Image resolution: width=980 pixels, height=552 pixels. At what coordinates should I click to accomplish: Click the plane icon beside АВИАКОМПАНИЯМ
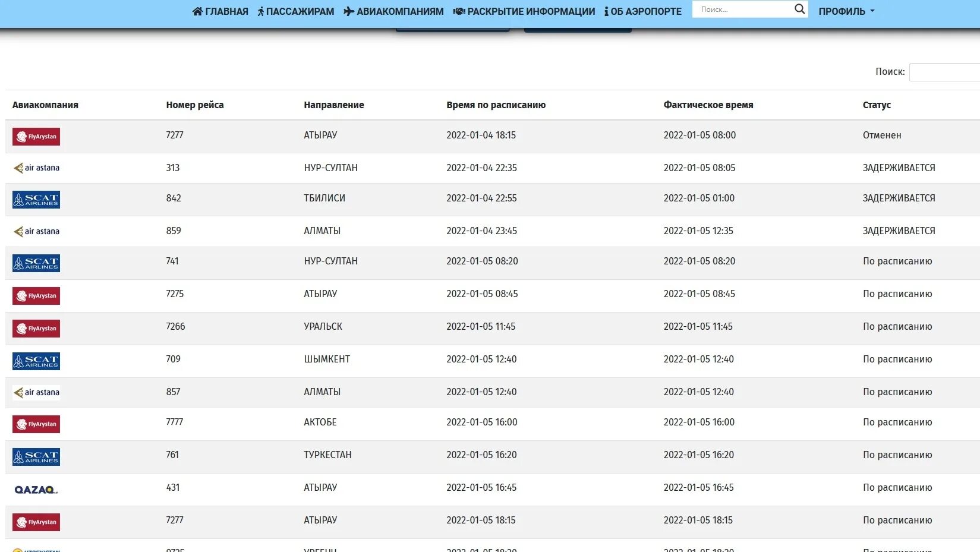point(349,11)
